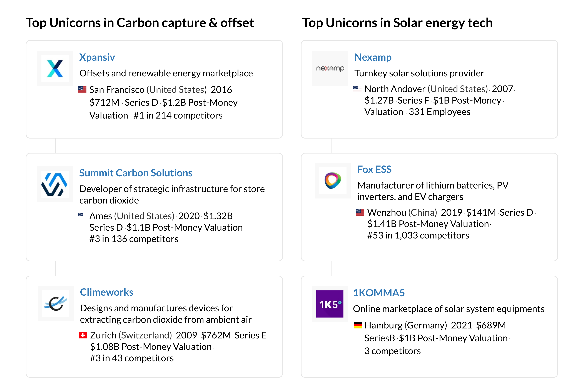Open the Summit Carbon Solutions link
This screenshot has height=392, width=583.
[x=136, y=173]
